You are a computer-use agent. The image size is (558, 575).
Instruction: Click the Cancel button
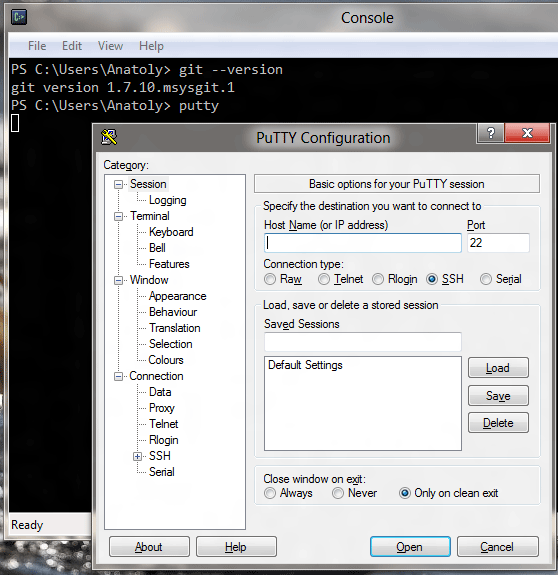(498, 547)
